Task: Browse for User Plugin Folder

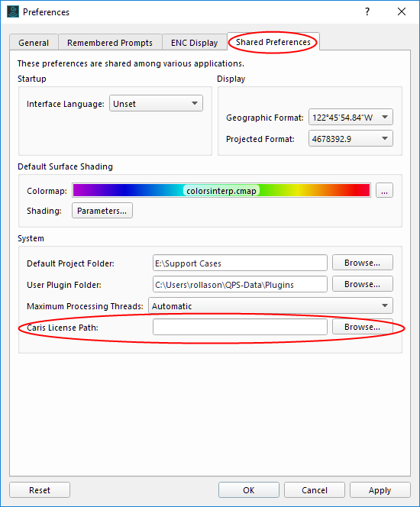Action: point(363,284)
